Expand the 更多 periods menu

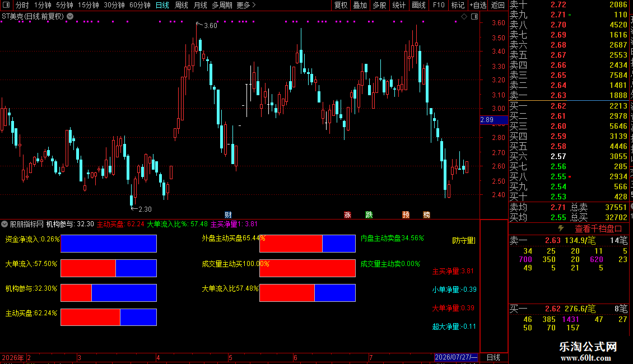246,5
